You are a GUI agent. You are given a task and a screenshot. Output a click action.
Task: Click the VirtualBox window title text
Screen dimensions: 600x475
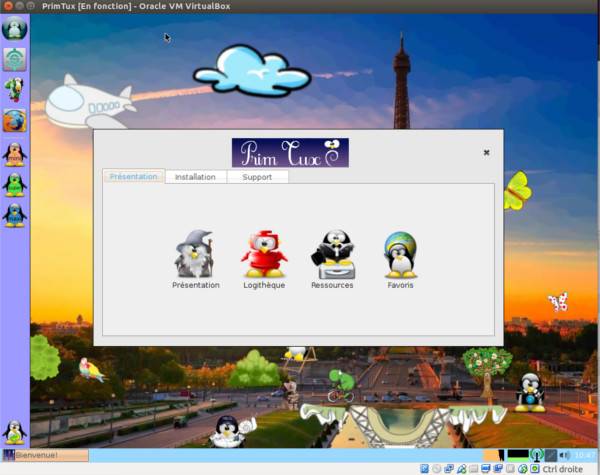136,6
